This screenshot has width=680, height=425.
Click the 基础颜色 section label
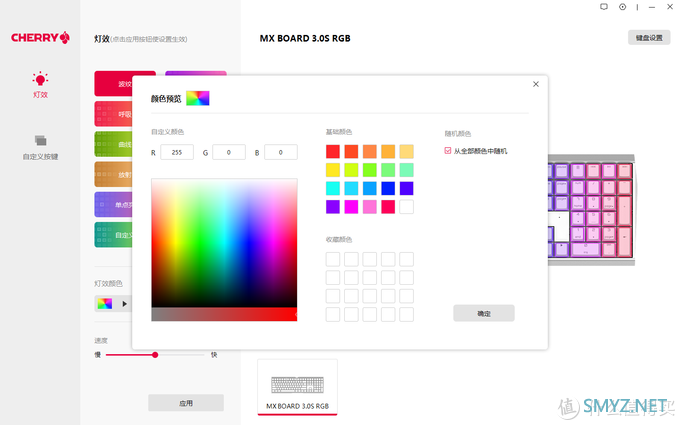tap(339, 132)
